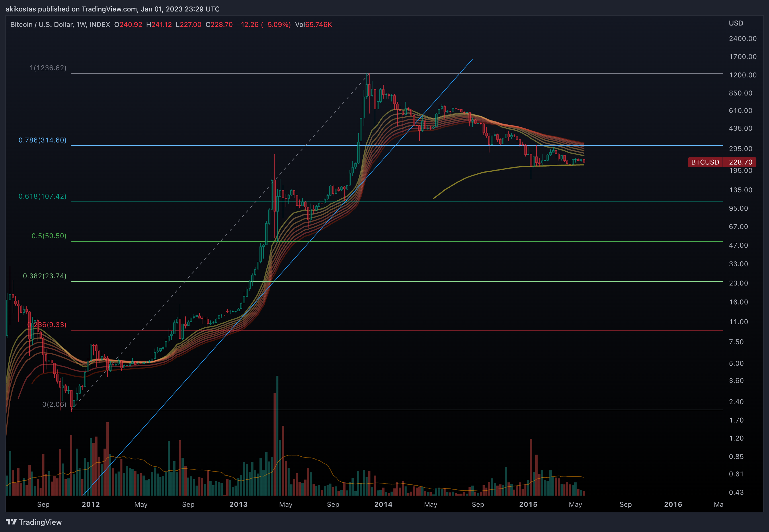Click the volume reading Vol65.746K
The width and height of the screenshot is (769, 532).
click(313, 25)
